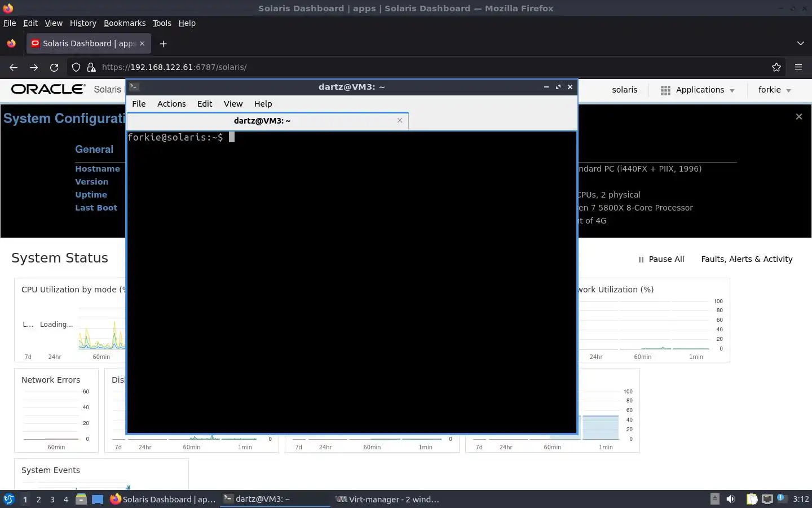Go forward in Firefox
The image size is (812, 508).
pyautogui.click(x=34, y=67)
